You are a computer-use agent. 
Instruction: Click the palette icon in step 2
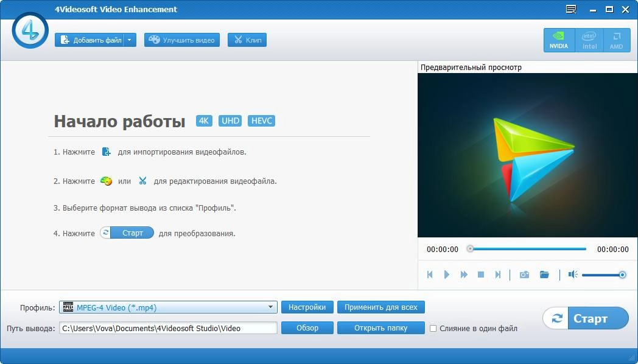[x=106, y=181]
